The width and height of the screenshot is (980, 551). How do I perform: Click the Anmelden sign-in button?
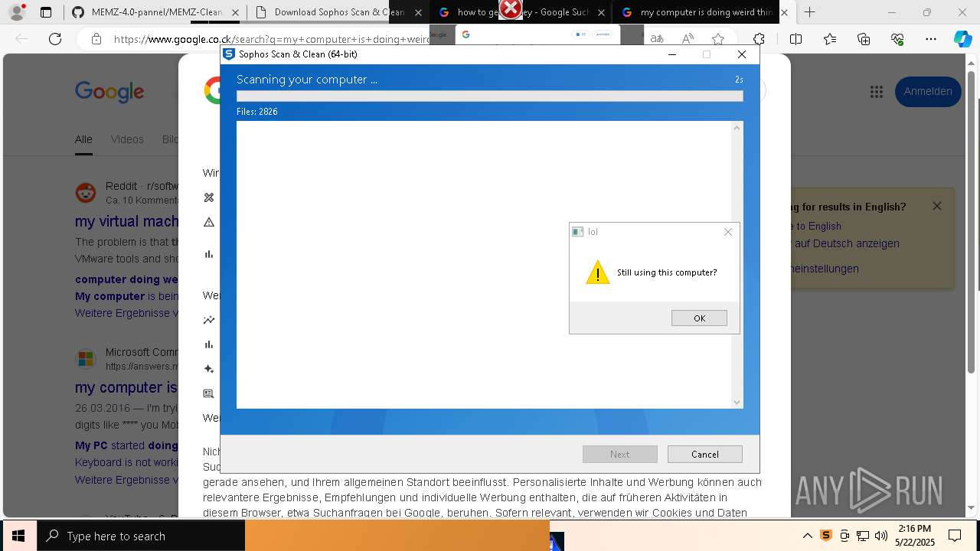click(x=928, y=92)
